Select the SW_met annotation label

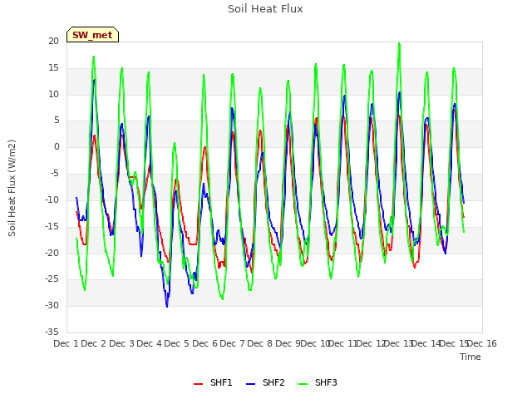pos(92,35)
